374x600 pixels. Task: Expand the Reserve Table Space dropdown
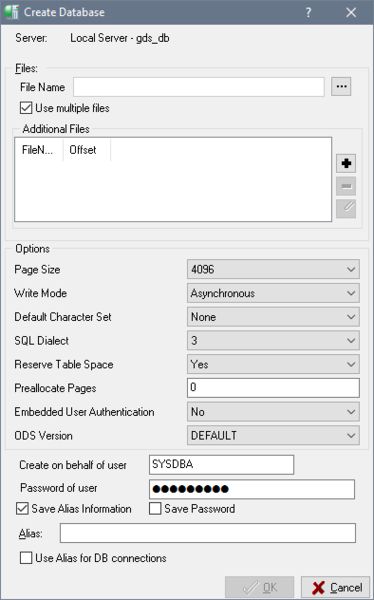(273, 364)
